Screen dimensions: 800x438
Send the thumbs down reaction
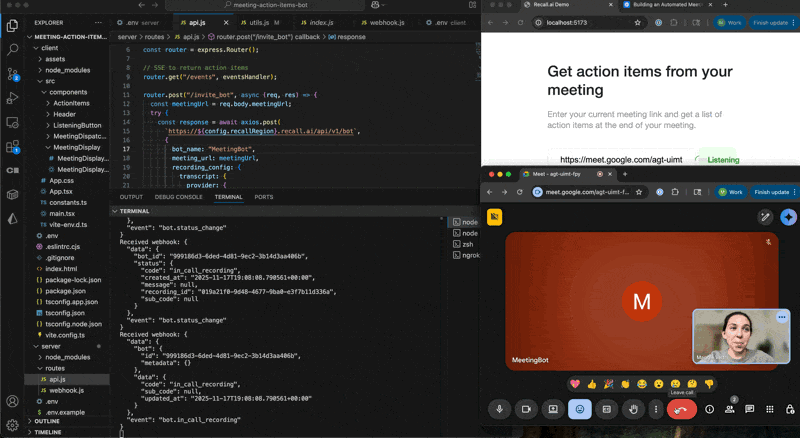[709, 384]
